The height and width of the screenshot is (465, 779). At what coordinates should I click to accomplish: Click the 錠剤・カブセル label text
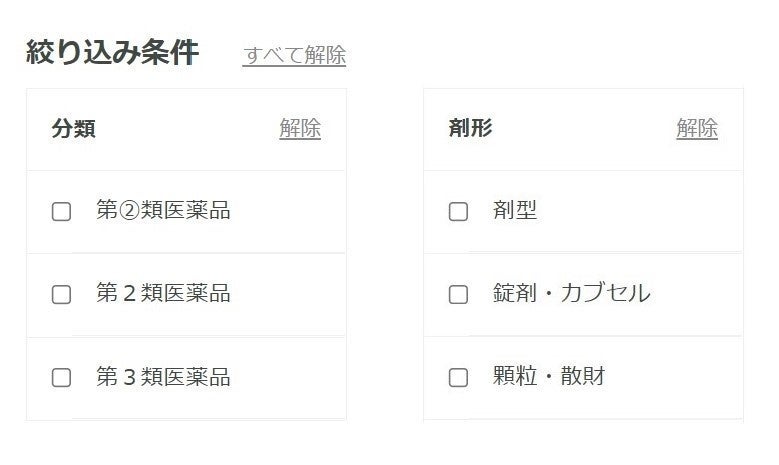point(571,293)
